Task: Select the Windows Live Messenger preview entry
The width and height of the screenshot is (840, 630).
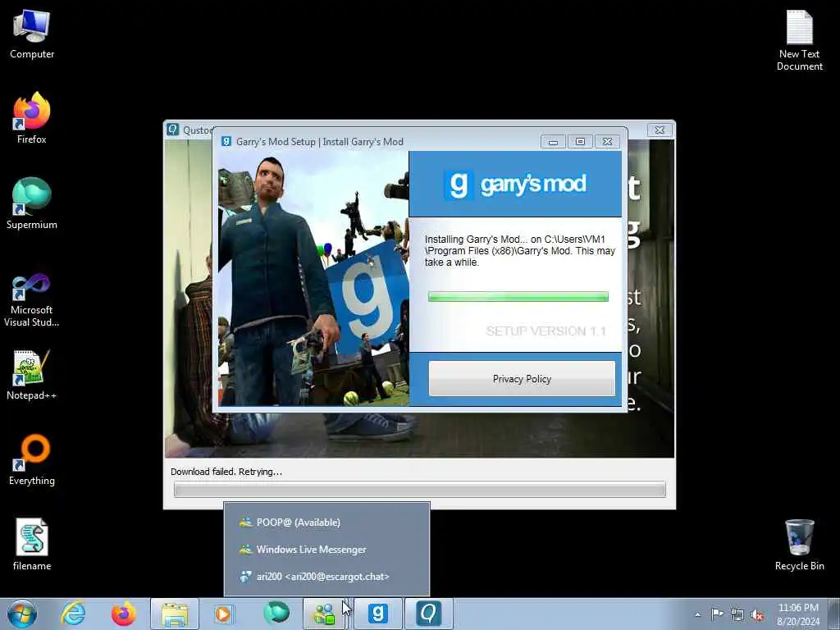Action: point(326,550)
